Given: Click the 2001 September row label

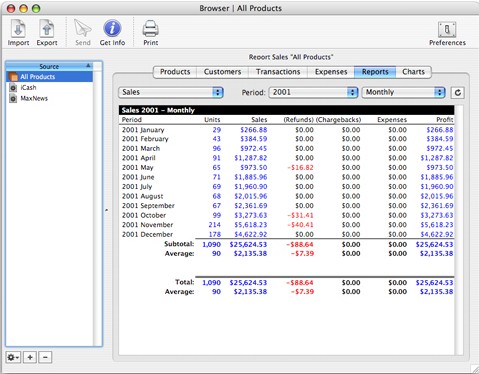Looking at the screenshot, I should pos(148,206).
